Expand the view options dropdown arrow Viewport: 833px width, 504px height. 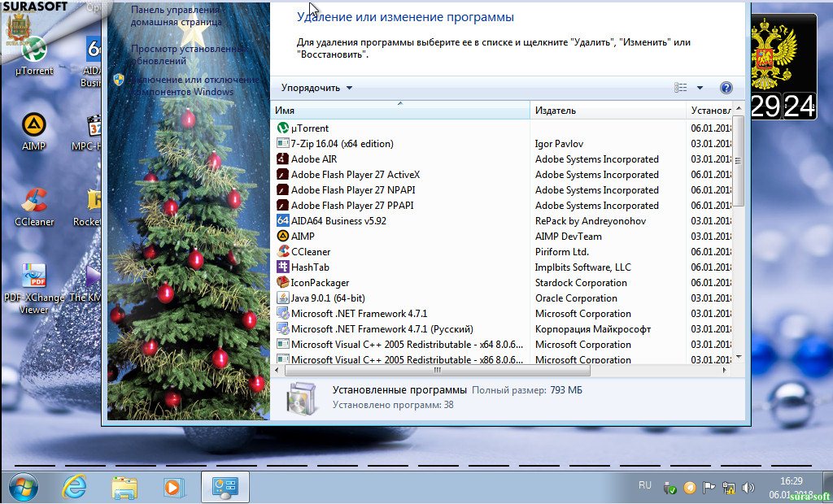coord(700,88)
